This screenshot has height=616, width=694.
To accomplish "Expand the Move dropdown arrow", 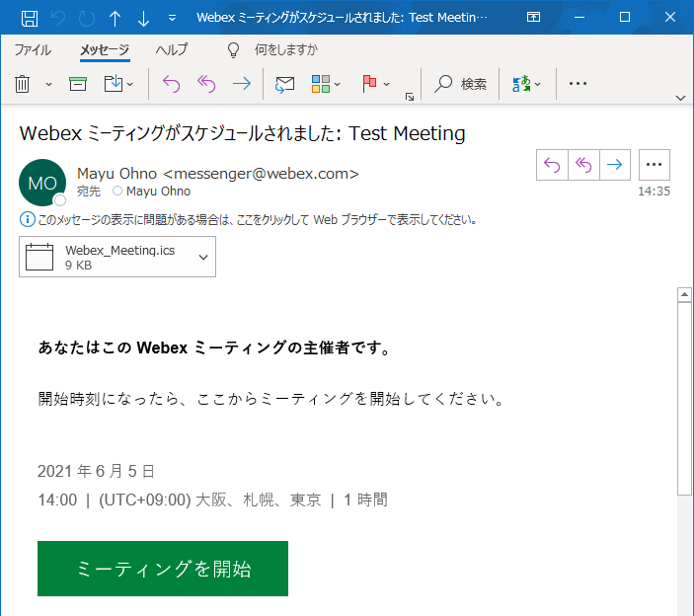I will pos(129,84).
